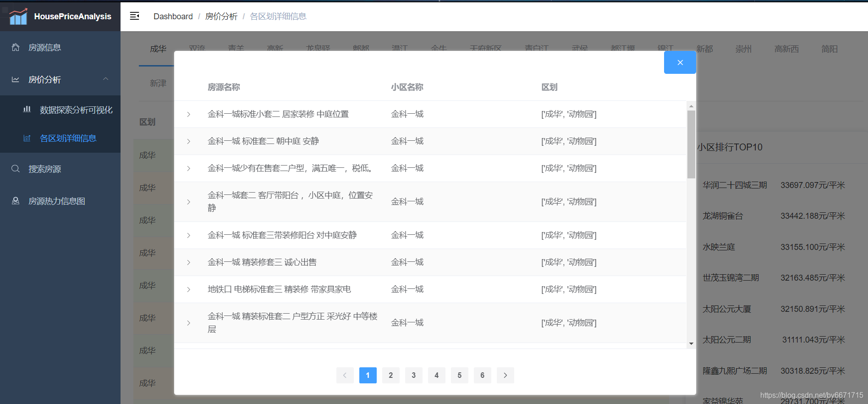The width and height of the screenshot is (868, 404).
Task: Expand row 金科一城 标准套三带装修阳台
Action: (x=188, y=235)
